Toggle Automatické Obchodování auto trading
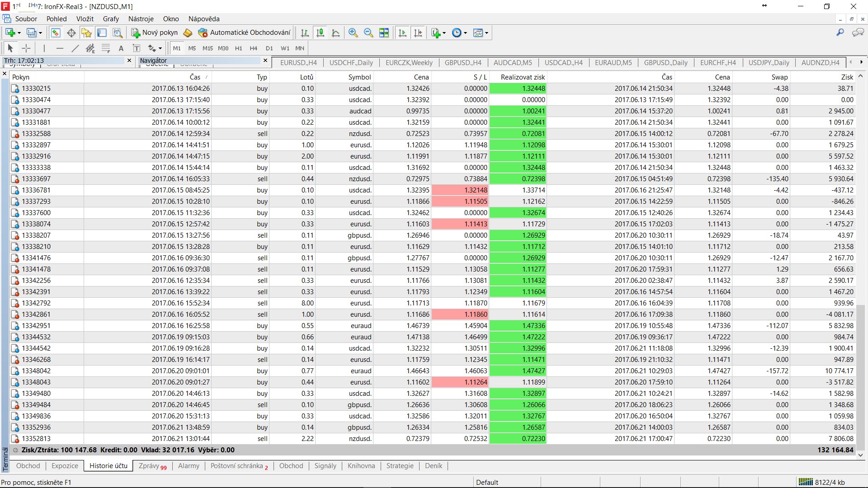Viewport: 868px width, 488px height. click(x=245, y=33)
